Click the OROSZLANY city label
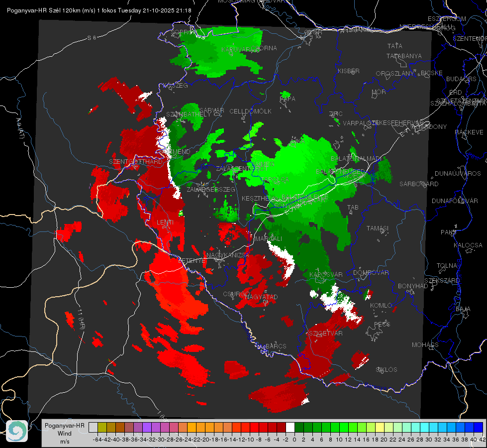 point(395,73)
